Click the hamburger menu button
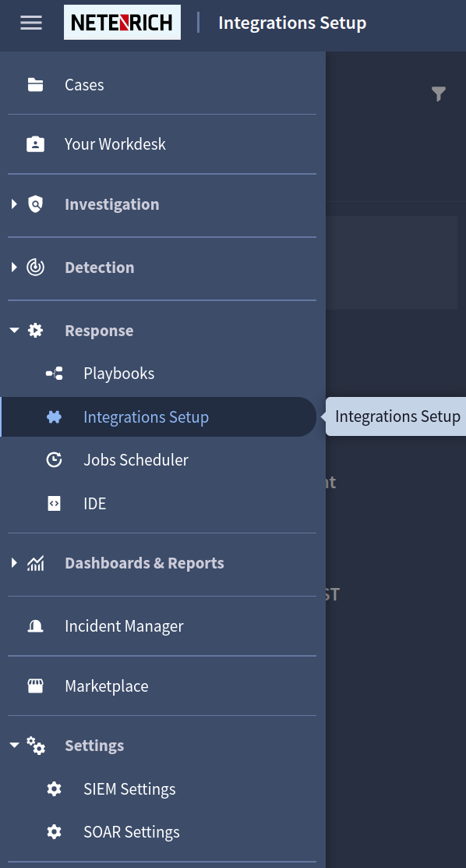The width and height of the screenshot is (466, 868). tap(31, 22)
